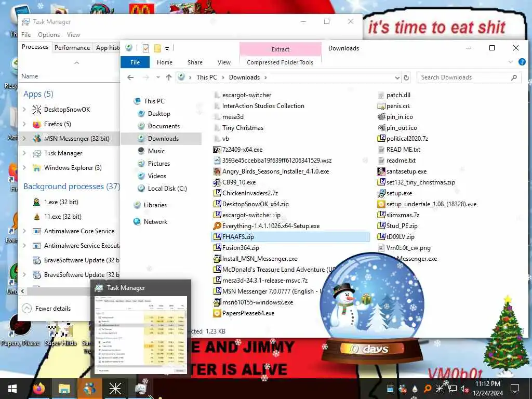532x399 pixels.
Task: Select the PapersPlease64.exe file icon
Action: pyautogui.click(x=217, y=313)
